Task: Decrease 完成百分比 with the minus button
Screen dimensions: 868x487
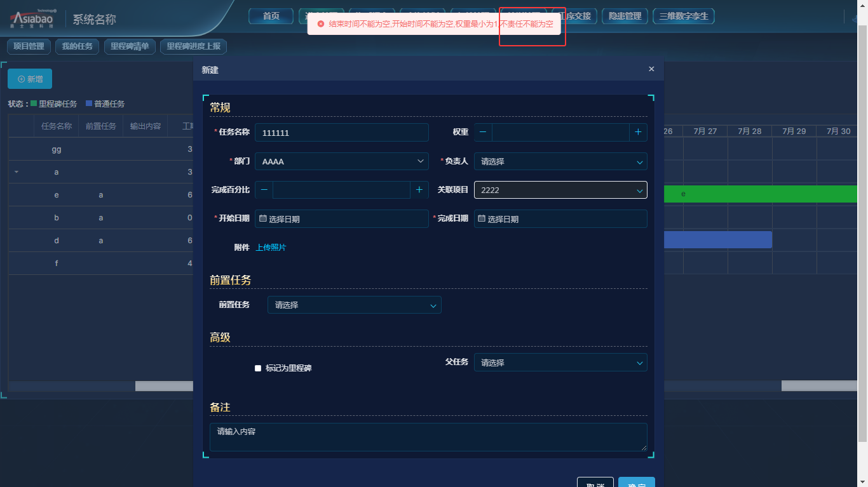Action: pos(264,190)
